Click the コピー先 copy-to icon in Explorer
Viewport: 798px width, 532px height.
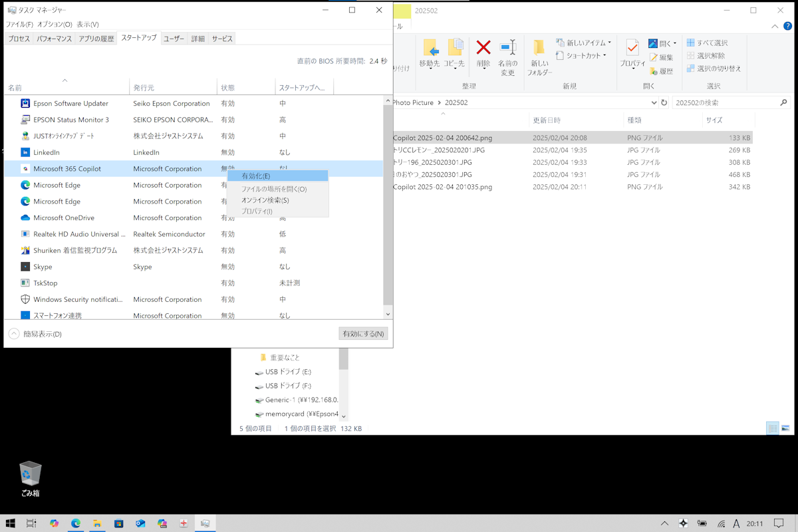[x=456, y=47]
